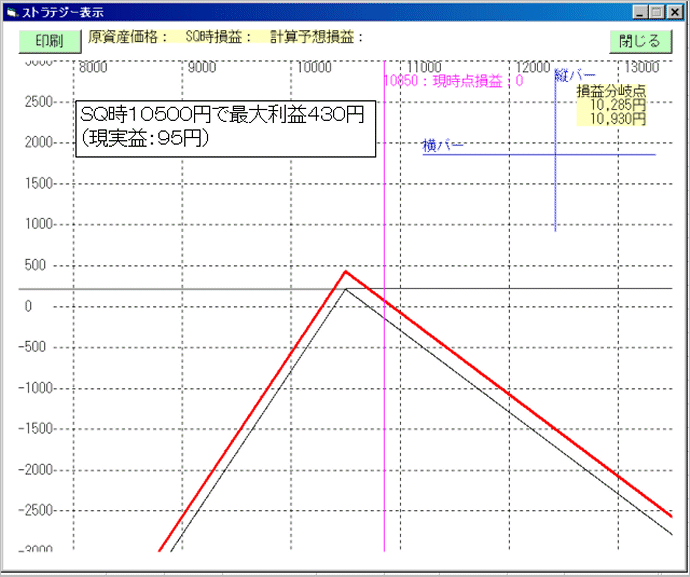Click y-axis label -500
The image size is (690, 577).
click(32, 347)
